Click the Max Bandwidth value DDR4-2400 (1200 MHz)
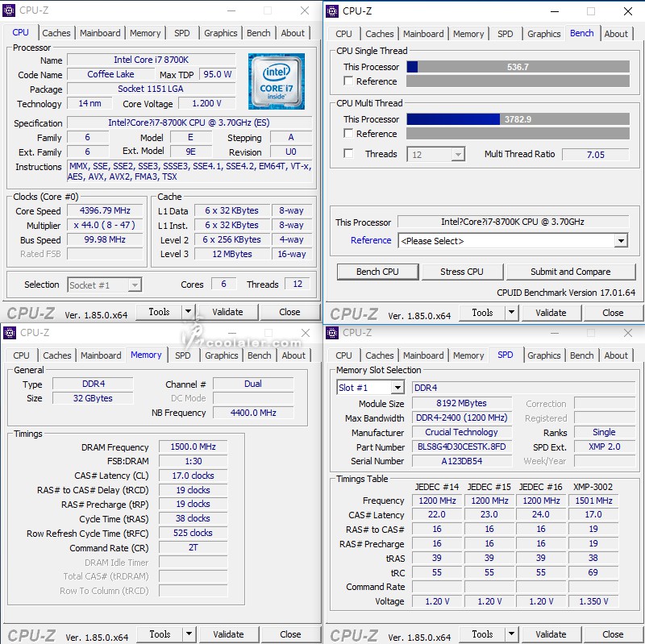 tap(461, 418)
